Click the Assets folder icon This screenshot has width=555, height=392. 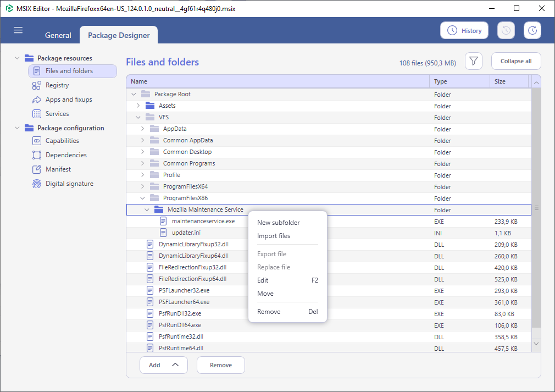pos(150,106)
